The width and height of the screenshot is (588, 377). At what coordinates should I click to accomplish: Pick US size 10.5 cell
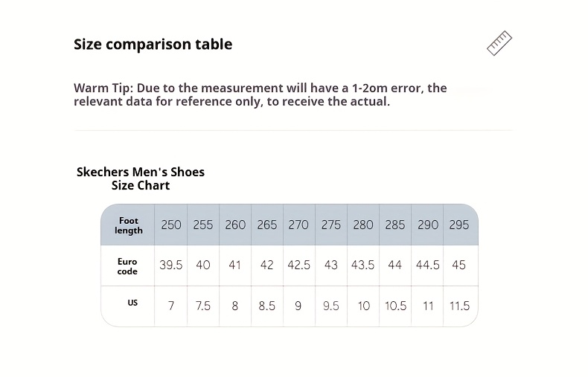point(395,306)
